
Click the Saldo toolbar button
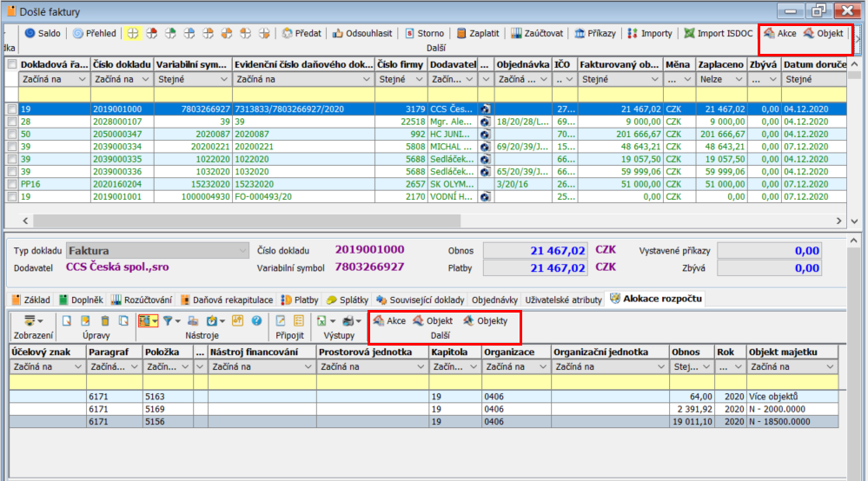click(42, 33)
